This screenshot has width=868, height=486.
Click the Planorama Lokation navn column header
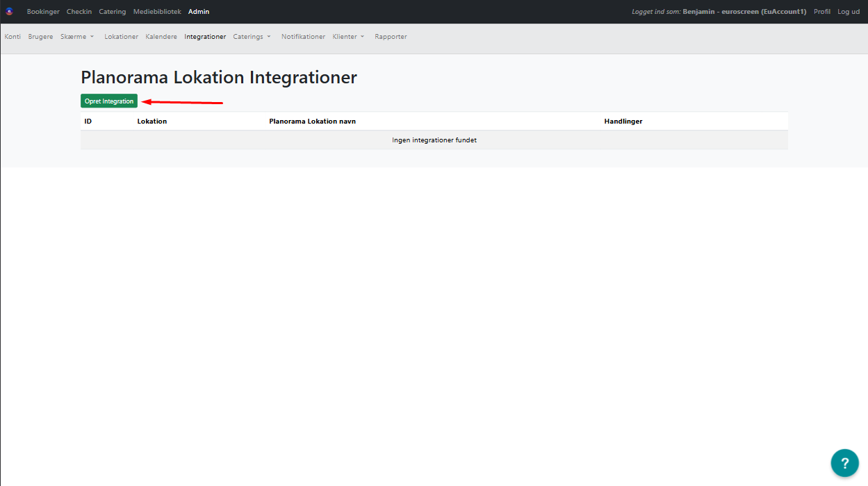[312, 121]
